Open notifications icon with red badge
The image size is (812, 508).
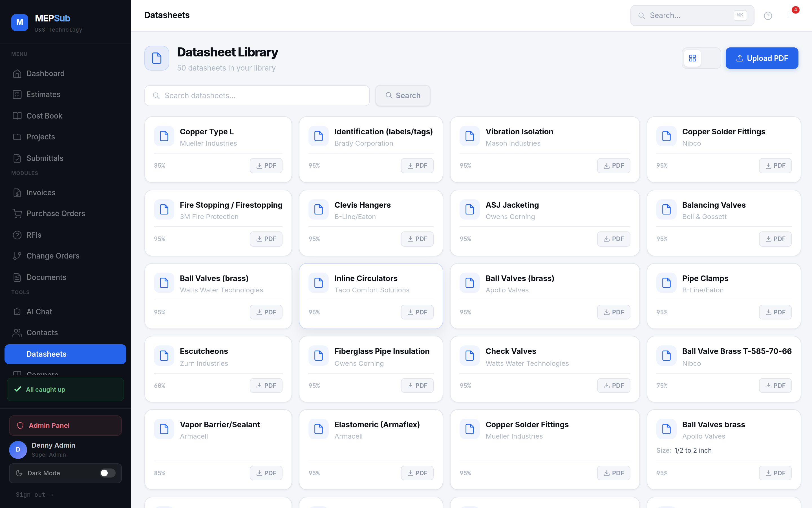[790, 16]
